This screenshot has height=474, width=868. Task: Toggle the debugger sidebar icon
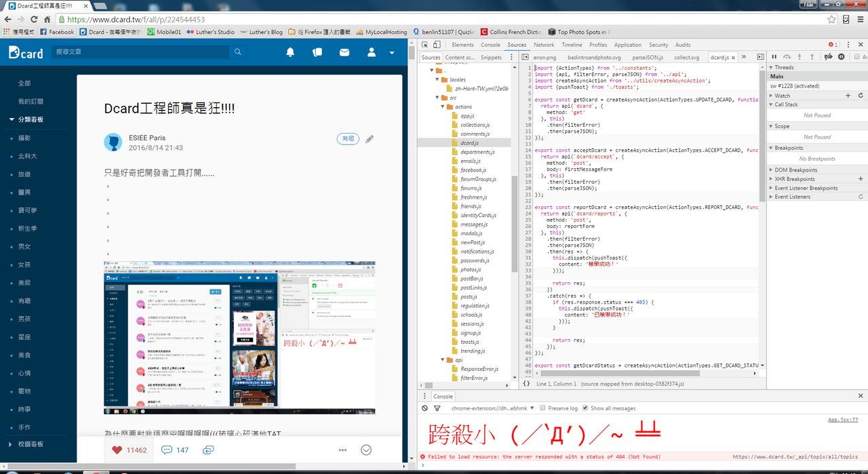pos(761,58)
